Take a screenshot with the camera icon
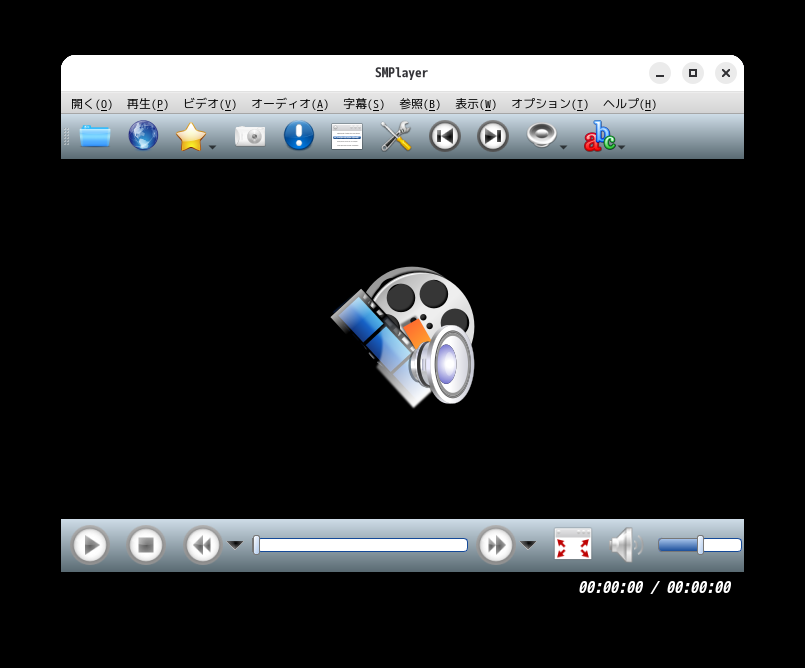The width and height of the screenshot is (805, 668). (250, 136)
